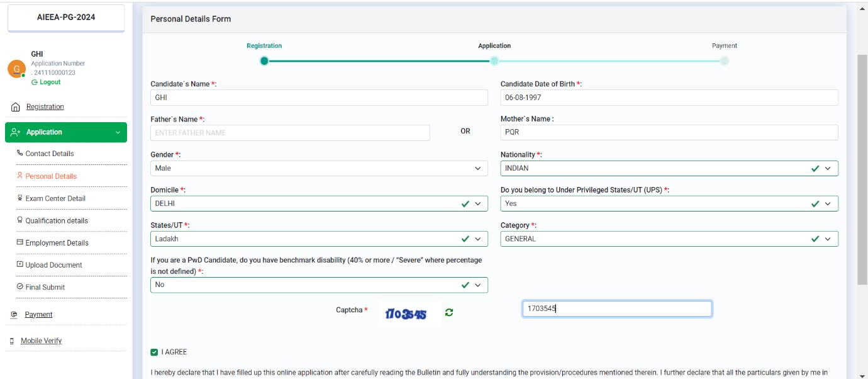868x379 pixels.
Task: Click the Exam Center Detail icon
Action: [20, 198]
